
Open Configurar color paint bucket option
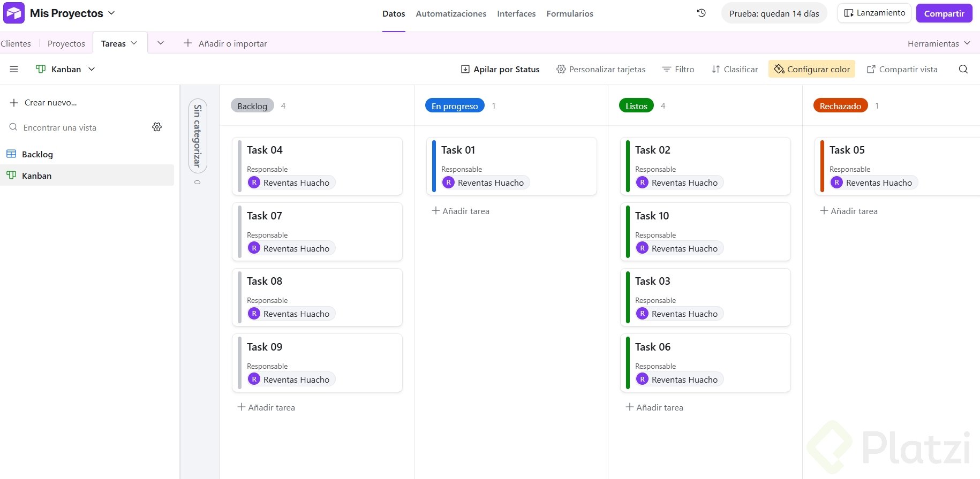tap(812, 69)
